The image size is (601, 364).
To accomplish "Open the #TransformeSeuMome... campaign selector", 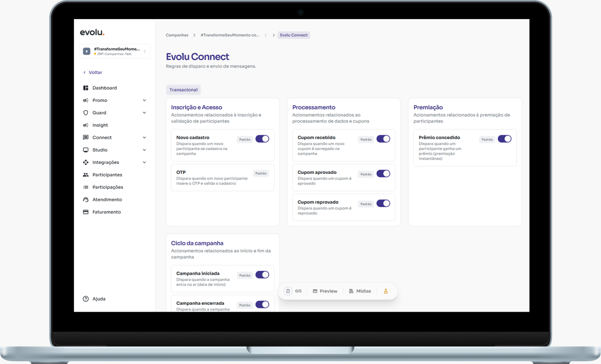I will pos(115,51).
